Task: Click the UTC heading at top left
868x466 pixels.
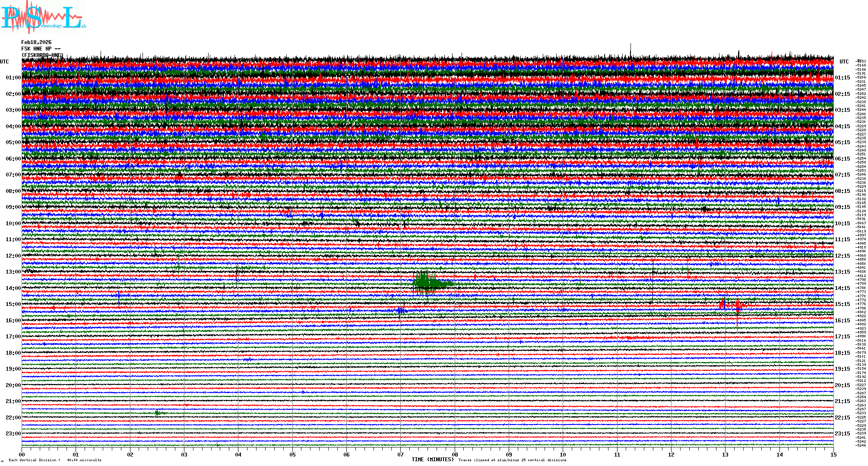Action: click(x=4, y=62)
